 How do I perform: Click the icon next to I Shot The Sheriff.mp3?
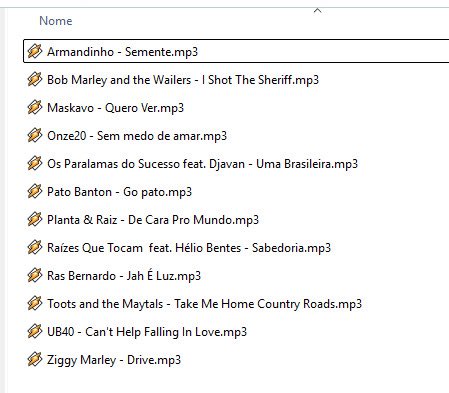pos(35,79)
